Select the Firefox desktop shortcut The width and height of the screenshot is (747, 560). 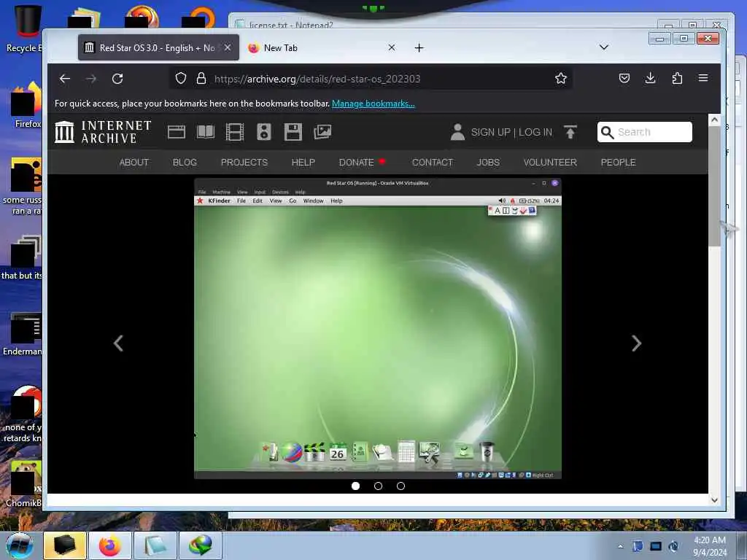click(x=26, y=105)
